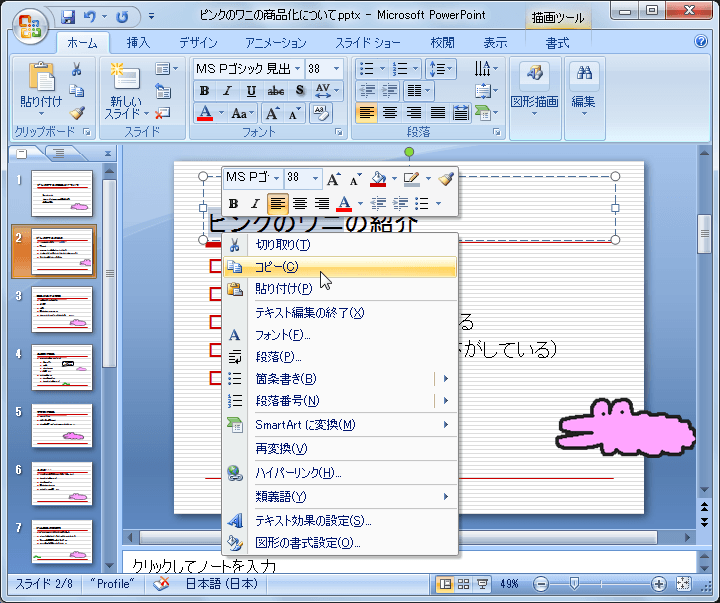This screenshot has height=603, width=720.
Task: Choose コピー(C) in context menu
Action: pos(340,267)
